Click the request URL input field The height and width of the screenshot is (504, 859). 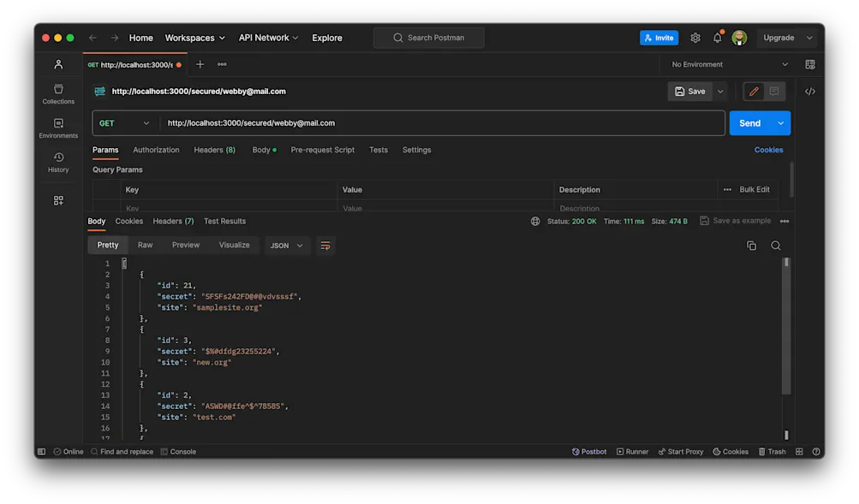[442, 123]
